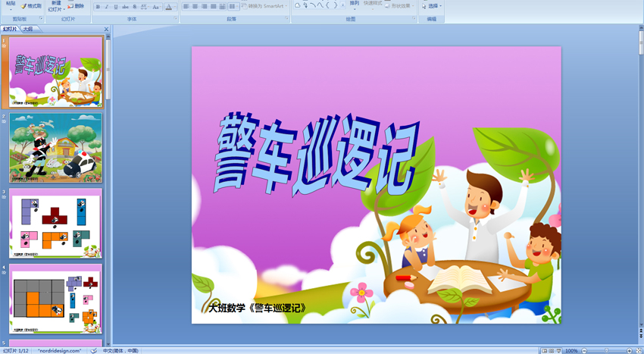The width and height of the screenshot is (644, 354).
Task: Click the spell check status icon
Action: click(x=93, y=351)
